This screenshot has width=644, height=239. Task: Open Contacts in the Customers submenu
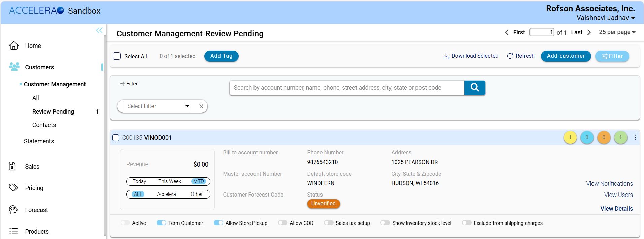point(44,125)
